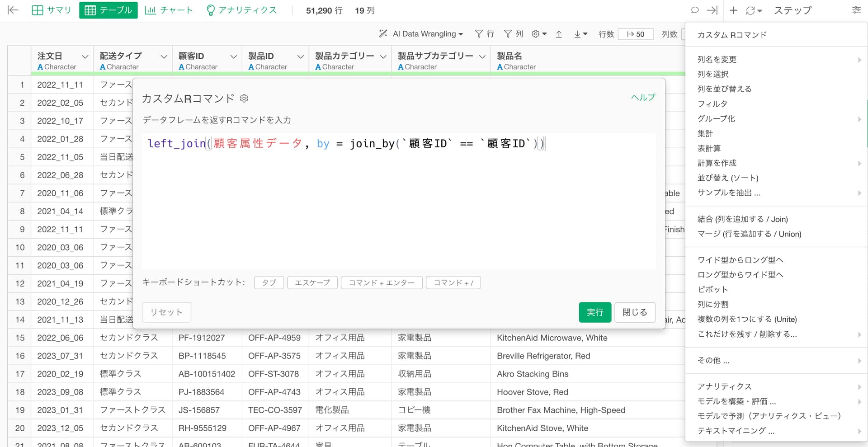Click the collapse-right arrow icon near steps

pyautogui.click(x=712, y=10)
